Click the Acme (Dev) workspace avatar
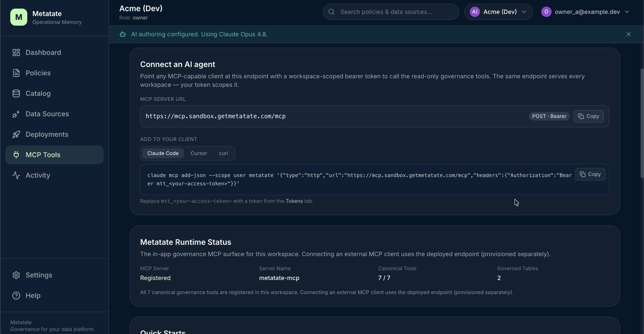 pyautogui.click(x=475, y=12)
